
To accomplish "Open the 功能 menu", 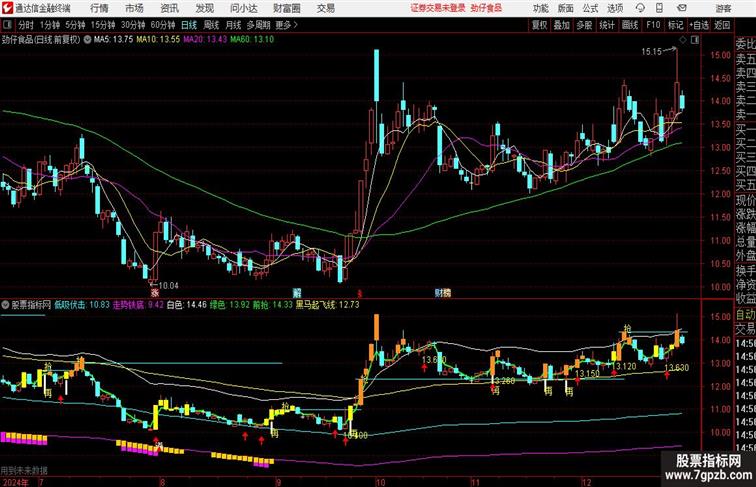I will click(540, 8).
